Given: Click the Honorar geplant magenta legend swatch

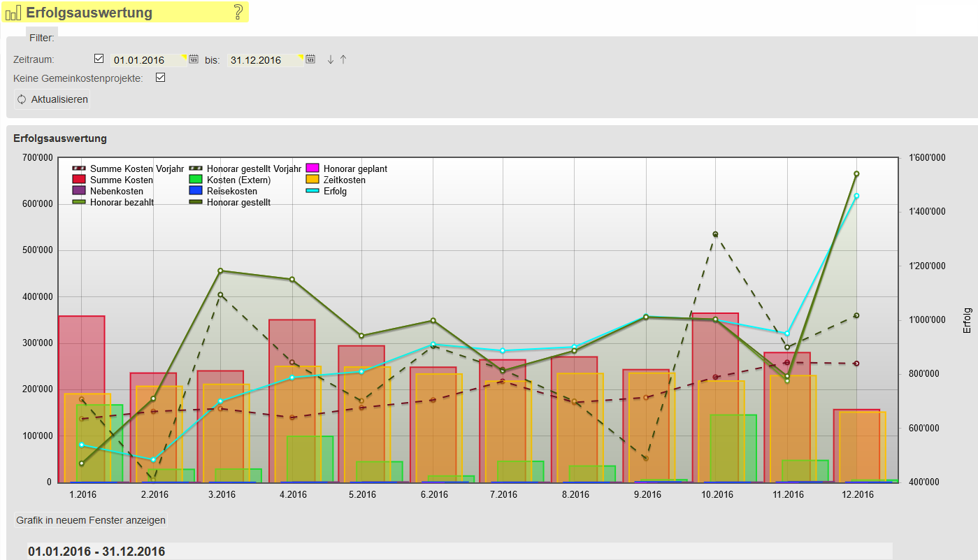Looking at the screenshot, I should pyautogui.click(x=312, y=168).
